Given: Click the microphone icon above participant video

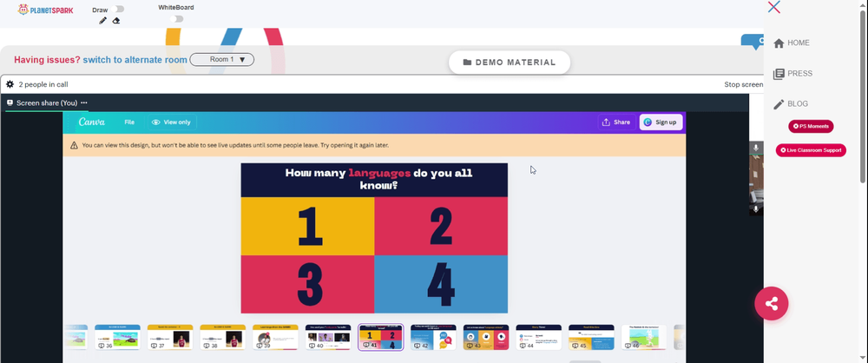Looking at the screenshot, I should pos(756,148).
